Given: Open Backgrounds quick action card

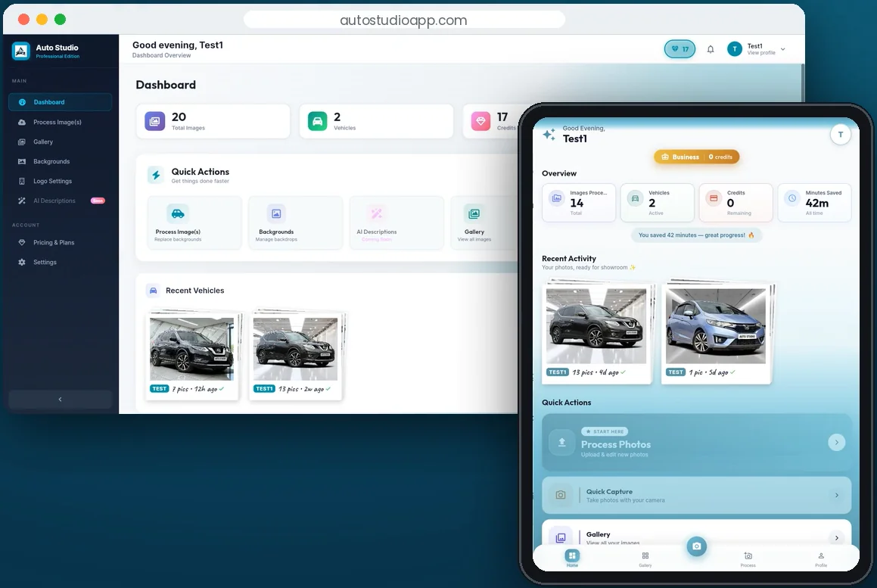Looking at the screenshot, I should coord(296,222).
